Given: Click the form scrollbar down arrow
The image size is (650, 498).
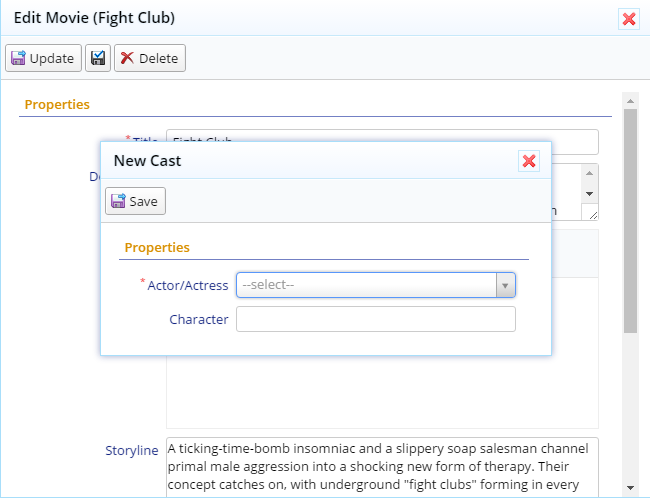Looking at the screenshot, I should (x=630, y=487).
